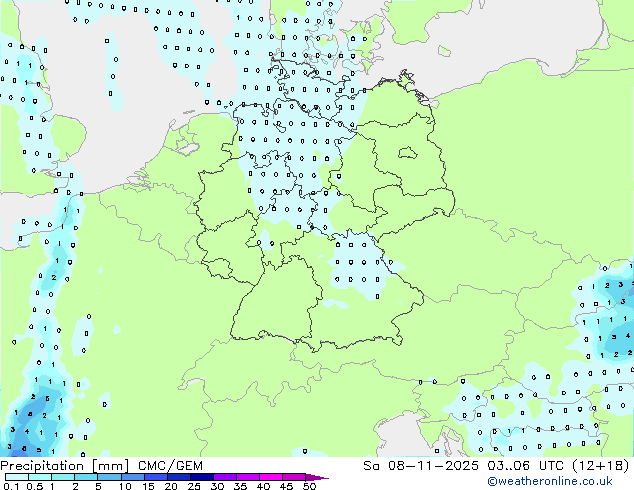Select the 2 to 5 mm legend swatch
This screenshot has height=490, width=634.
point(86,477)
